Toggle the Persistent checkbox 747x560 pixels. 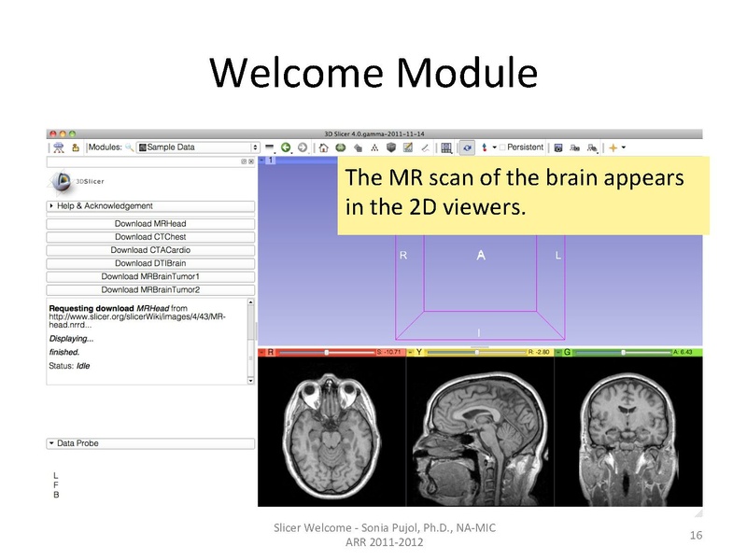(x=504, y=147)
